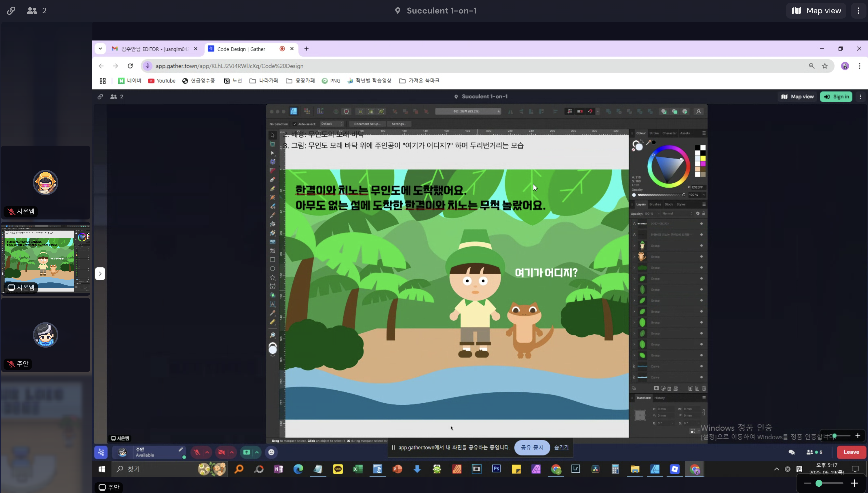Edit status with the pencil icon
The height and width of the screenshot is (493, 868).
tap(181, 450)
